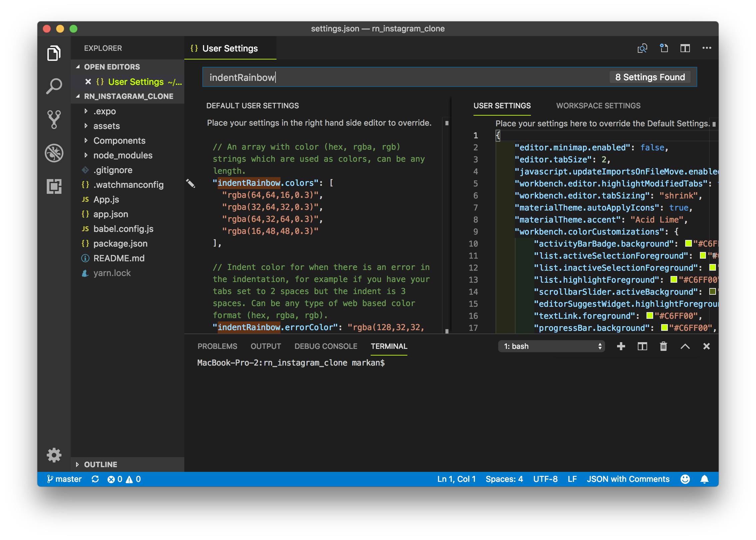Open the Debug view icon
Image resolution: width=756 pixels, height=540 pixels.
pos(54,153)
